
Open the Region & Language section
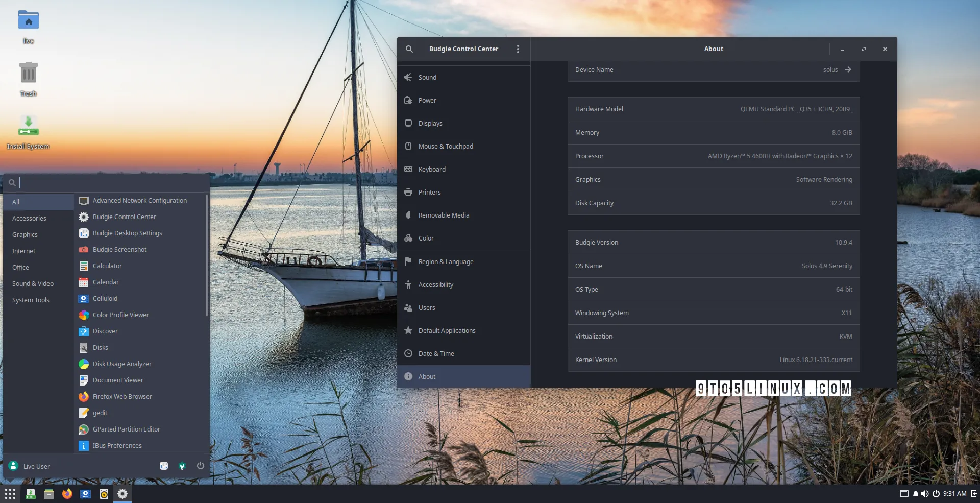446,261
